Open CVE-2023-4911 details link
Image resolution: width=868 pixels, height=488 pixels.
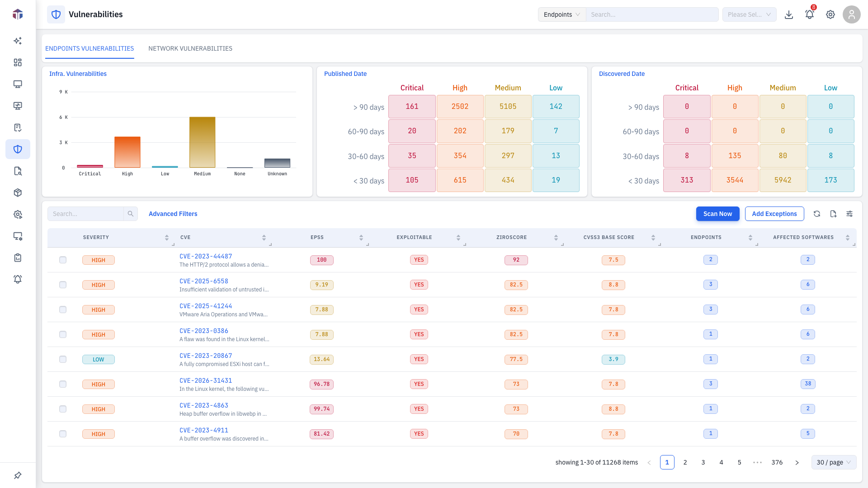coord(204,430)
